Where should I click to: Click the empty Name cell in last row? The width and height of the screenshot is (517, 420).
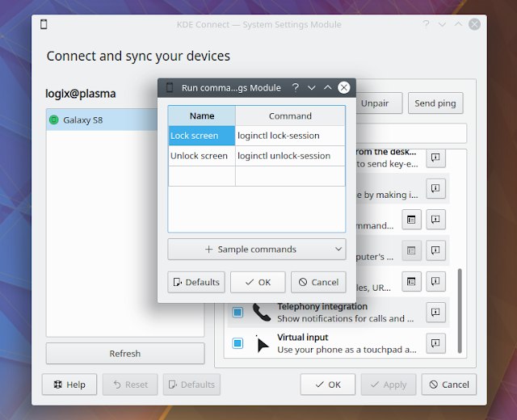tap(202, 176)
